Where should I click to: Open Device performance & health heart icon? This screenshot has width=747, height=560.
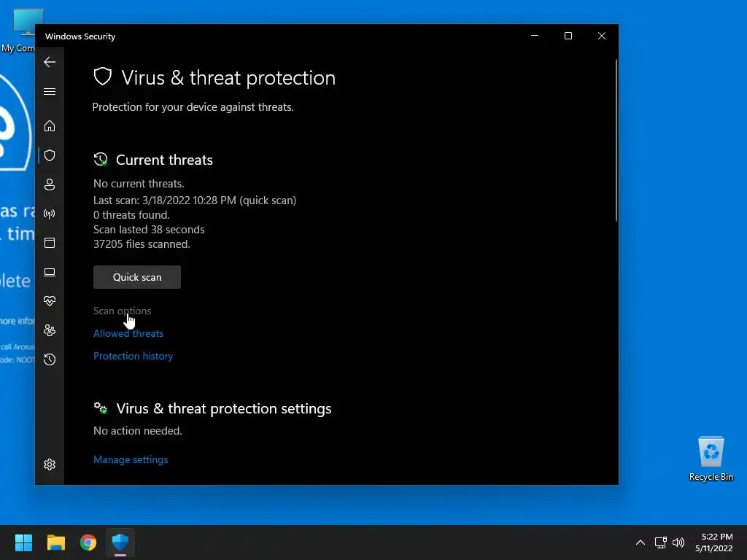[x=50, y=301]
